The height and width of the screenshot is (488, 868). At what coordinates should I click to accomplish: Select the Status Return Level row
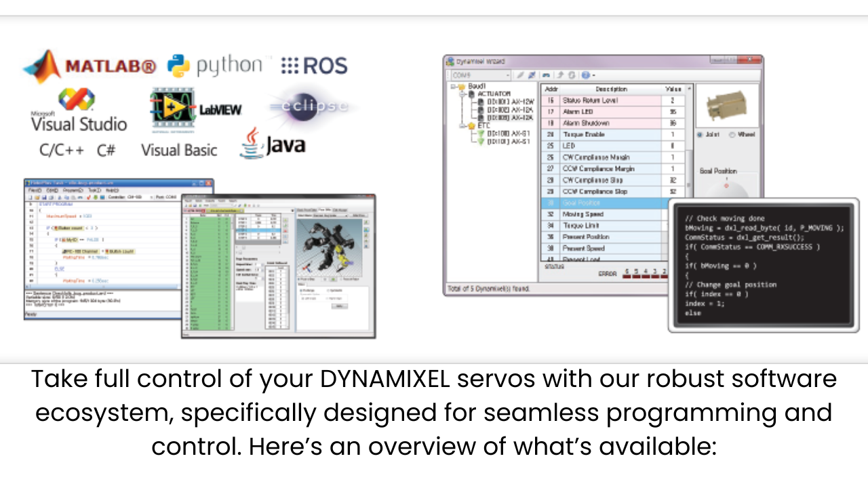613,100
